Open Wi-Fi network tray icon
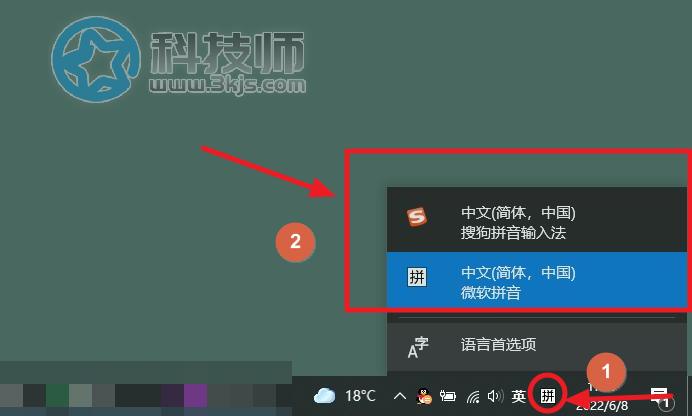Image resolution: width=692 pixels, height=416 pixels. click(473, 397)
